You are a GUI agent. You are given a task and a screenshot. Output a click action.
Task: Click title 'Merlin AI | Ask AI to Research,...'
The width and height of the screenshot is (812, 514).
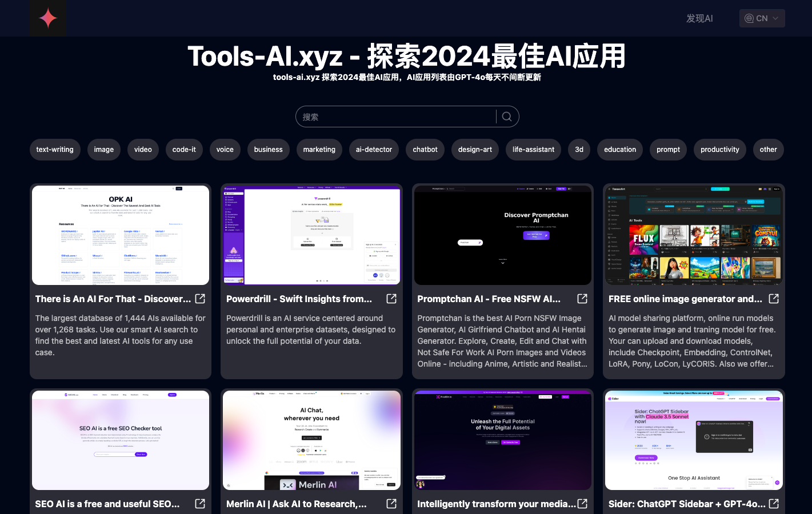click(297, 504)
